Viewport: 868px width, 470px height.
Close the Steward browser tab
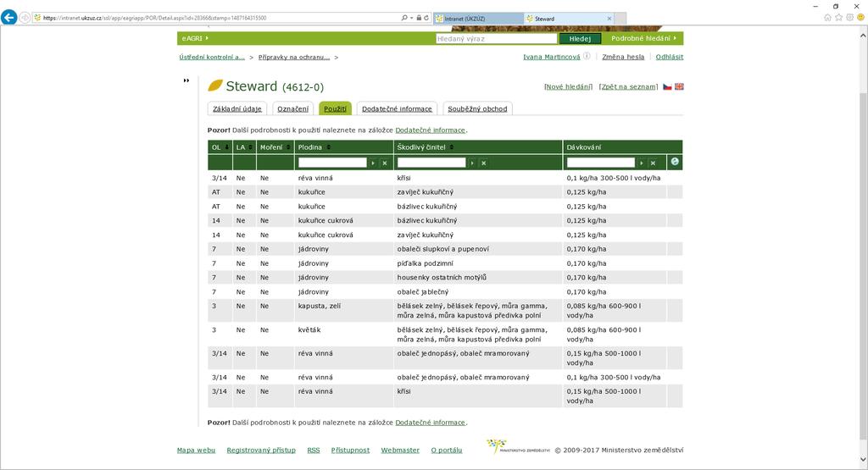pyautogui.click(x=609, y=19)
